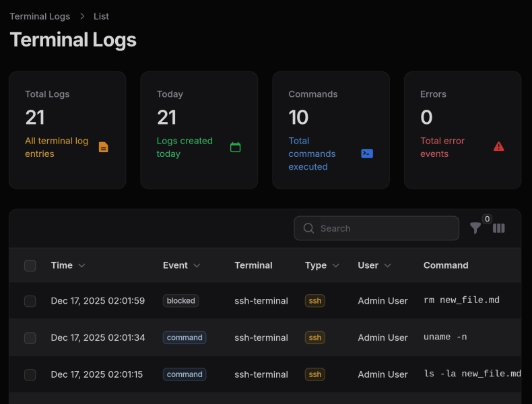Click the green calendar icon in Today card

tap(236, 147)
